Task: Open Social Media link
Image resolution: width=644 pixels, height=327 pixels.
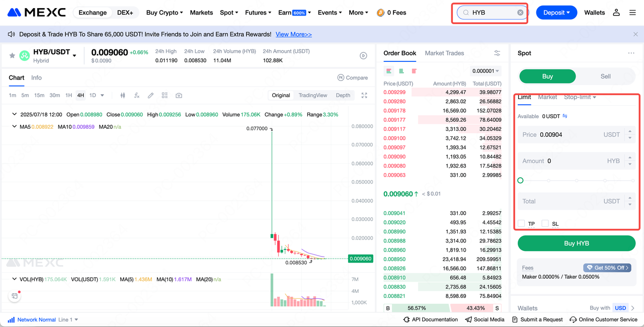Action: pos(485,319)
